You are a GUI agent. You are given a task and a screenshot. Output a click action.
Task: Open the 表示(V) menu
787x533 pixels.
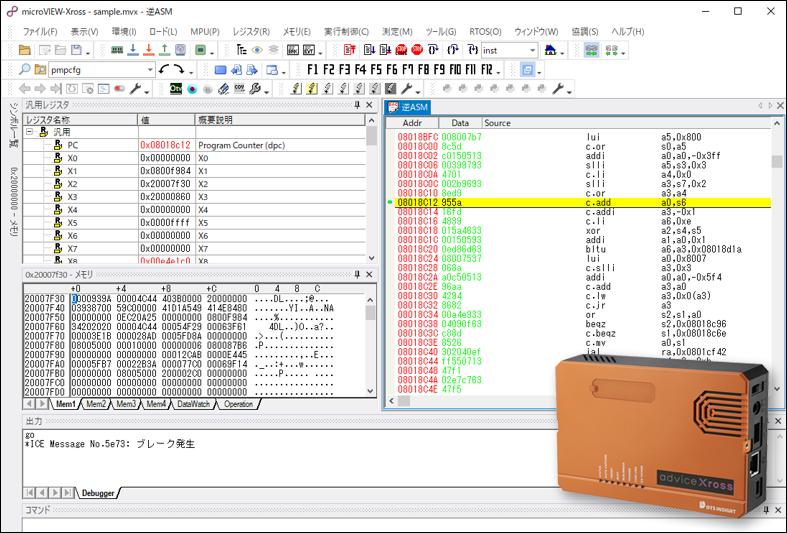click(84, 32)
